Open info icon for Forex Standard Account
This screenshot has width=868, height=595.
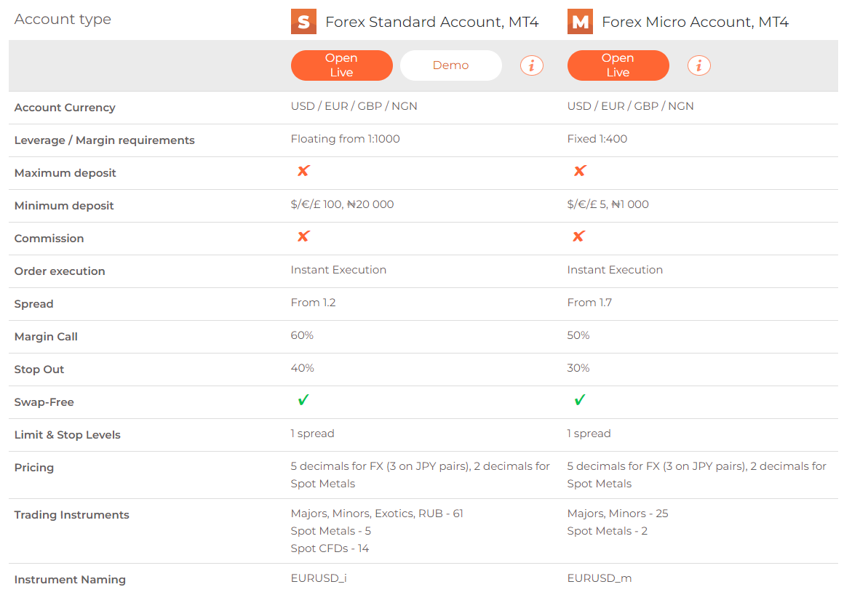point(531,65)
